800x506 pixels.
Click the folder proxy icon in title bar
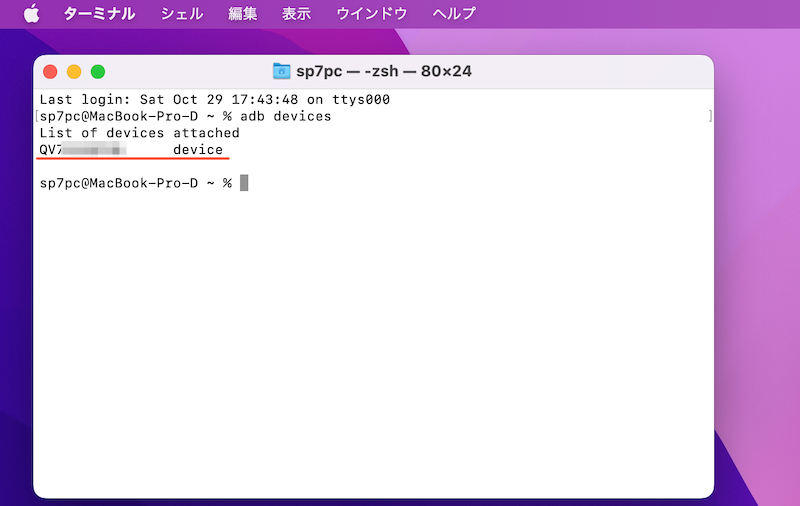coord(282,71)
